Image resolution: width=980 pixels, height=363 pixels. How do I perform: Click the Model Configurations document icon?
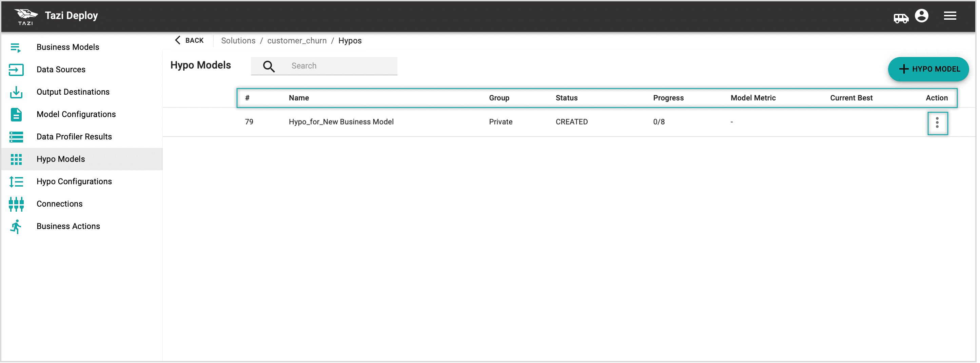coord(16,115)
